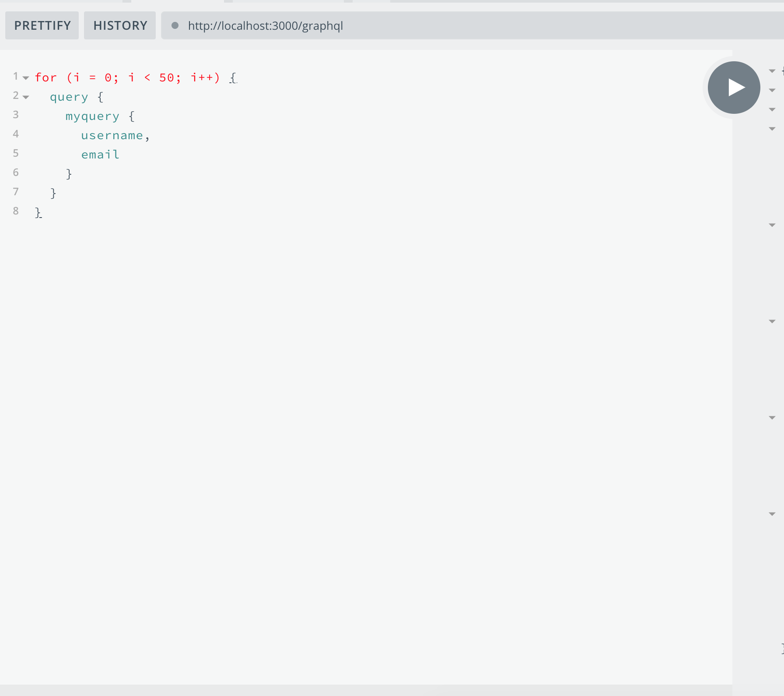
Task: Collapse the lowest fold arrow in the response pane
Action: [x=772, y=514]
